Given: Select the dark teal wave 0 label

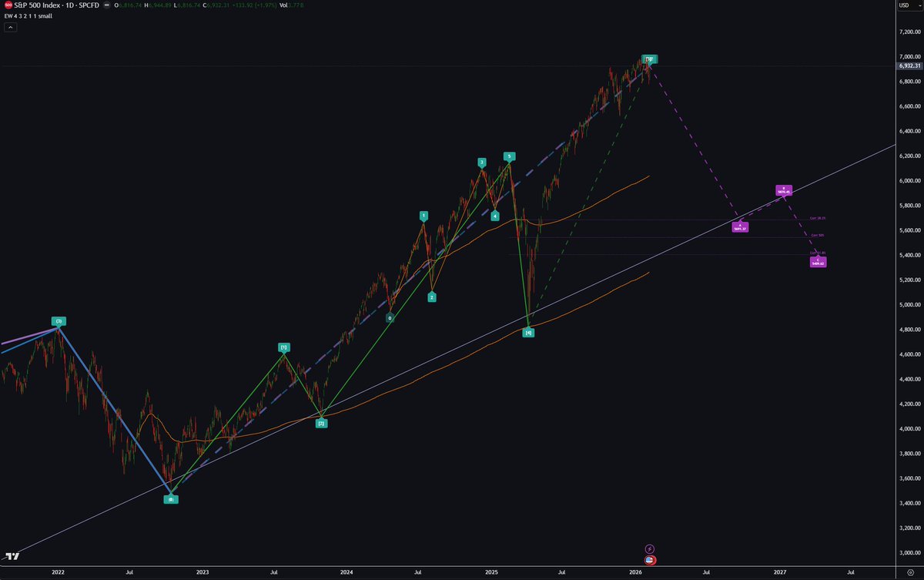Looking at the screenshot, I should (390, 317).
